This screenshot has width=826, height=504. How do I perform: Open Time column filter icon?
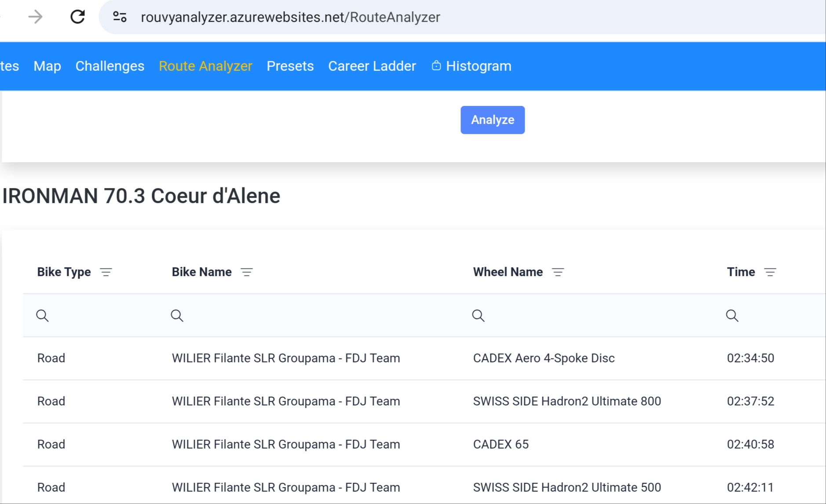(x=770, y=272)
